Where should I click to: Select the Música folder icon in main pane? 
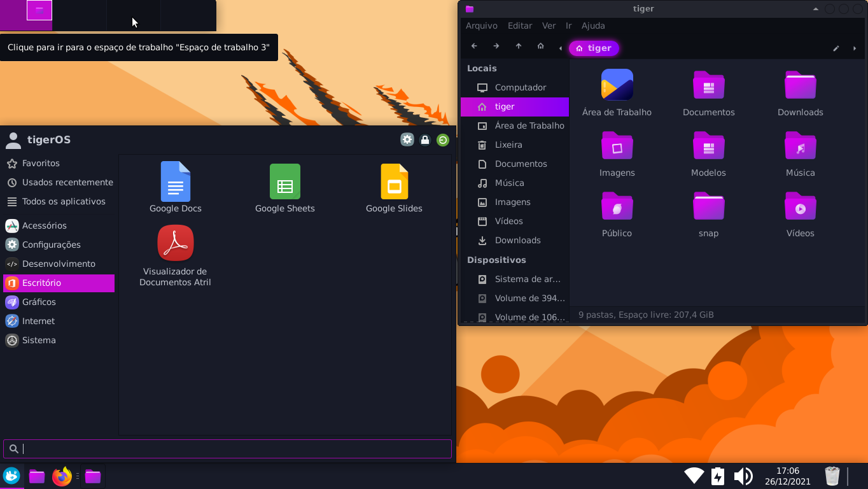[x=800, y=145]
